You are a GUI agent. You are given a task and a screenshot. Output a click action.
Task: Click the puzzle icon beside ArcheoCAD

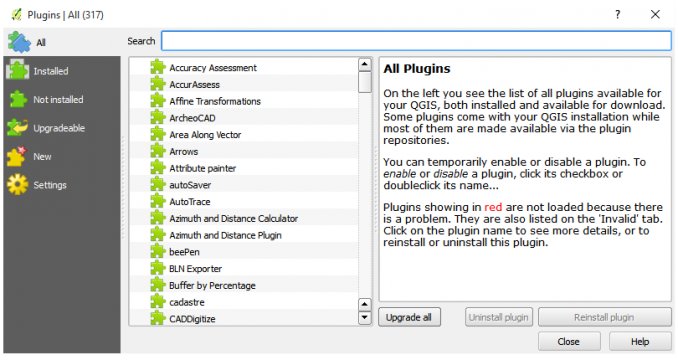(158, 118)
